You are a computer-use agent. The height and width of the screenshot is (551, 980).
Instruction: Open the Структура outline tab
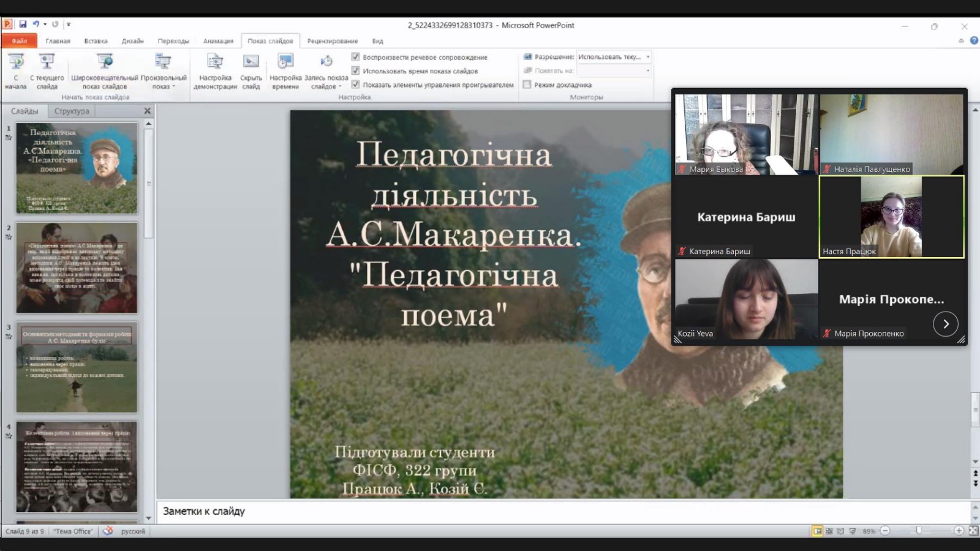(x=72, y=111)
